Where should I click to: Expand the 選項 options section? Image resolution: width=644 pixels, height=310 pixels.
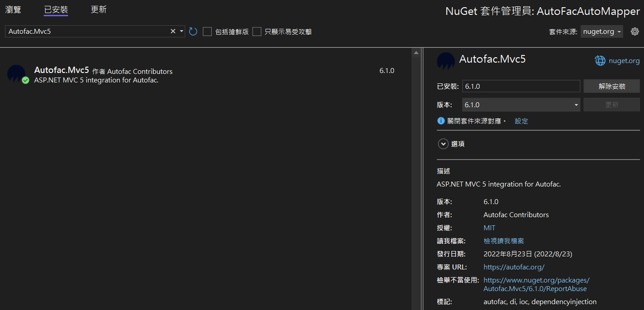click(x=443, y=144)
